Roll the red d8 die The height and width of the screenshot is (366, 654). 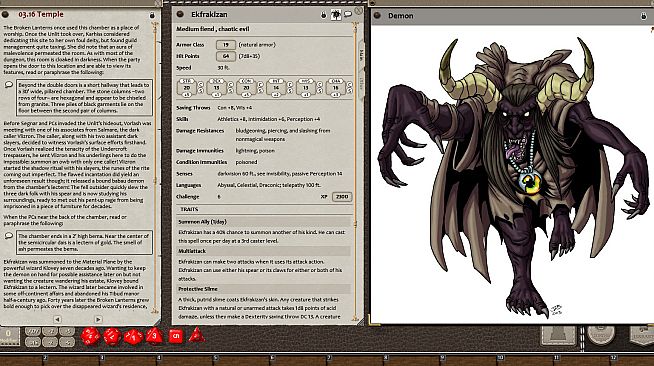[x=154, y=336]
